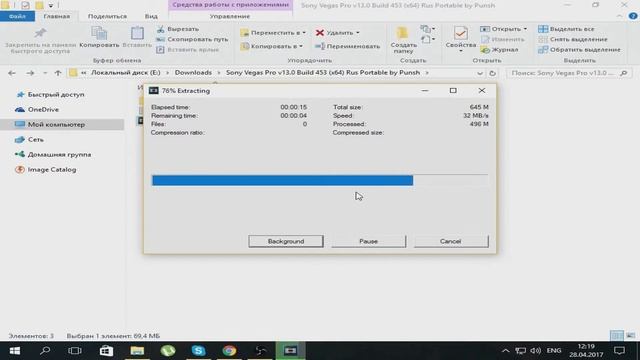Switch to large icons view in status bar
This screenshot has height=360, width=640.
tap(630, 336)
